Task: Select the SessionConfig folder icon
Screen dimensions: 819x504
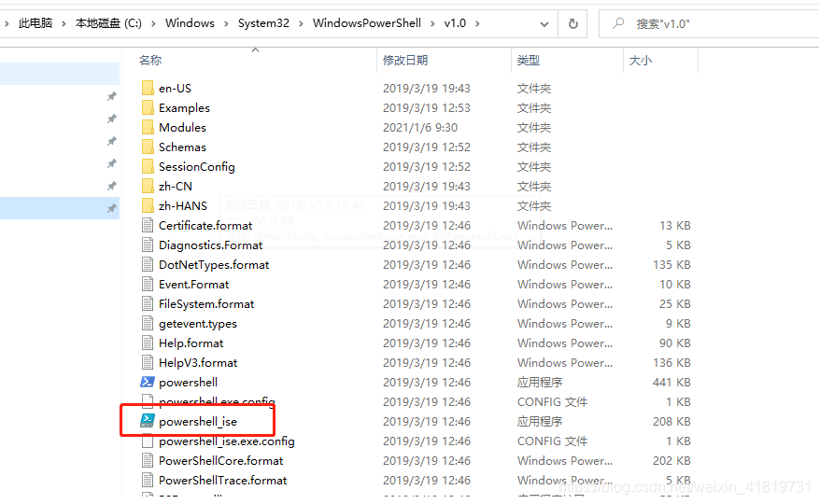Action: [148, 167]
